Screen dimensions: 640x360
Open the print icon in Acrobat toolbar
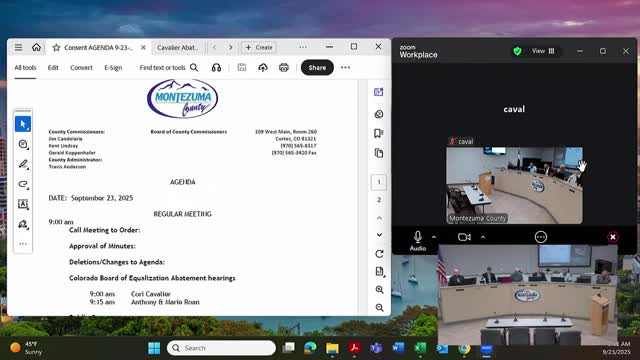(284, 67)
